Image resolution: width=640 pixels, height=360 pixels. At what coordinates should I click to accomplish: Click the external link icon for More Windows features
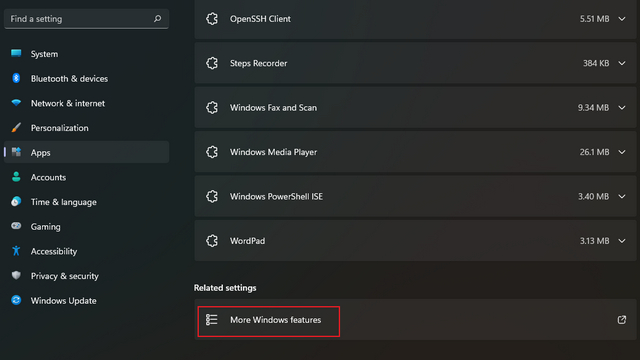622,320
